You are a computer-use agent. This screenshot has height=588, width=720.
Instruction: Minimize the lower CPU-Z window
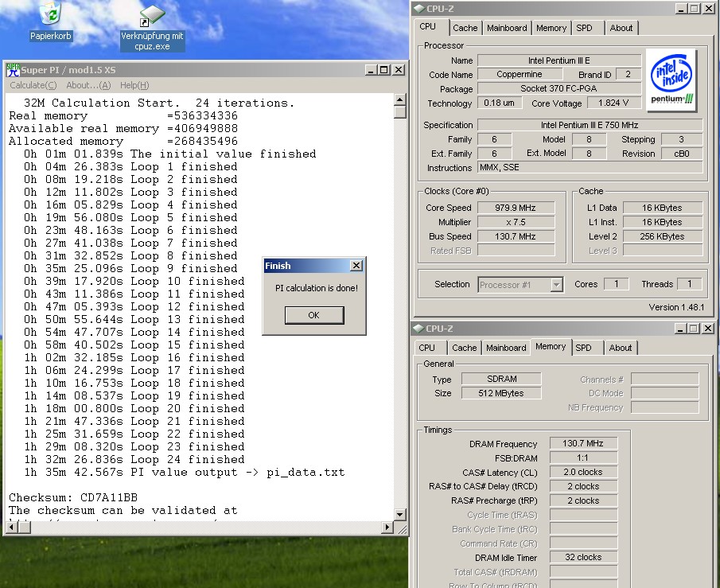pyautogui.click(x=680, y=329)
